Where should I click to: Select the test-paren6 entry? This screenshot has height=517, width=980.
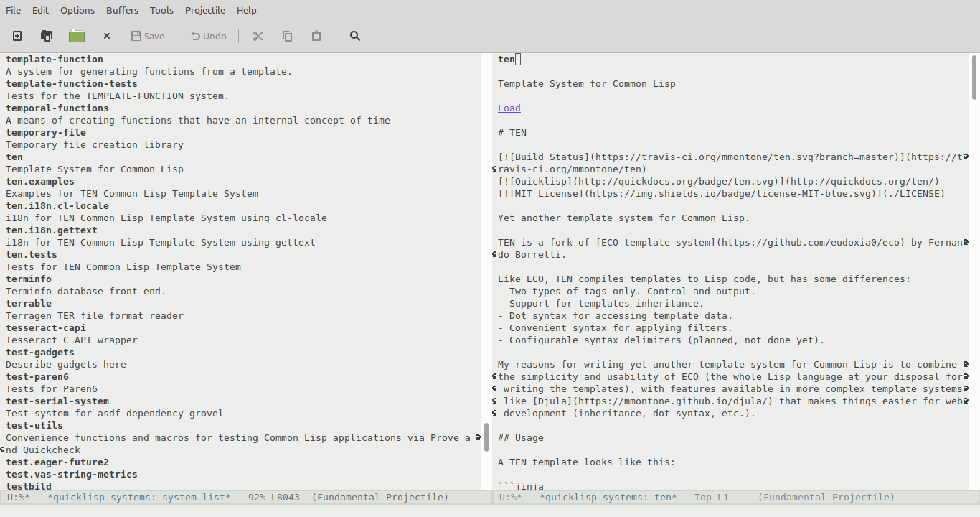point(37,377)
